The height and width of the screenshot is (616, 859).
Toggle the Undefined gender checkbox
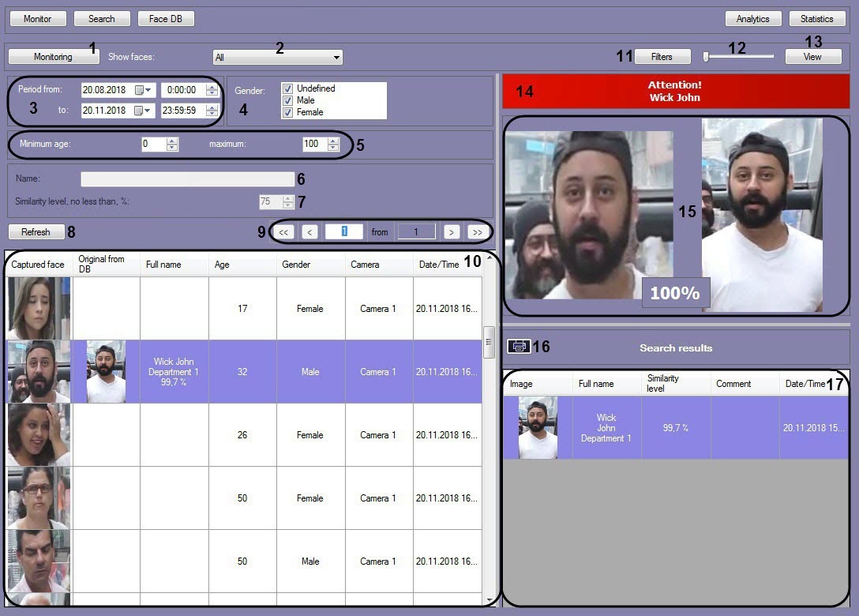[x=287, y=88]
